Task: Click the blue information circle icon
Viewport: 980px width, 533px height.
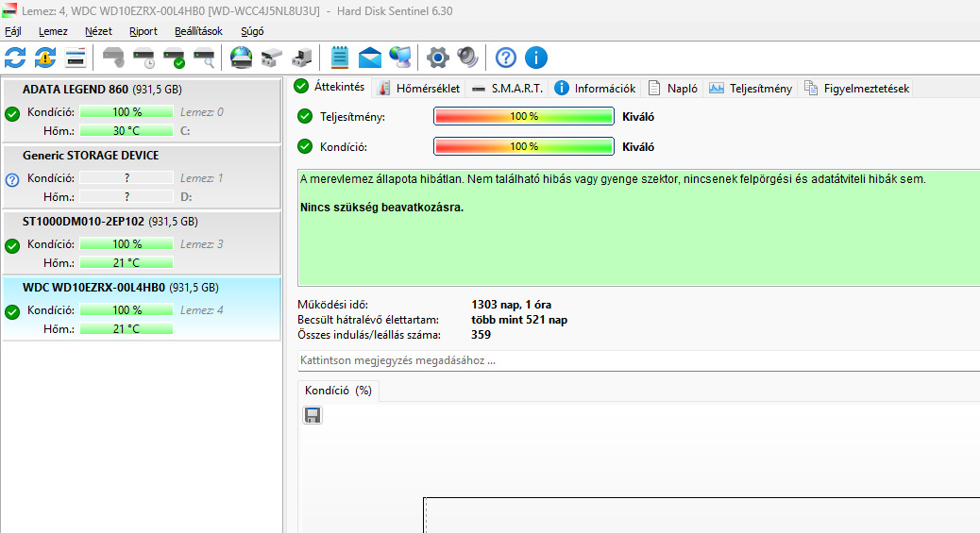Action: 535,58
